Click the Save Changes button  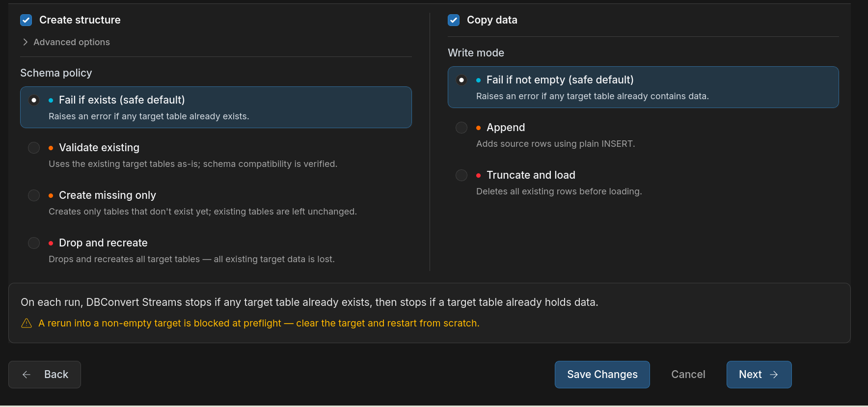click(602, 375)
